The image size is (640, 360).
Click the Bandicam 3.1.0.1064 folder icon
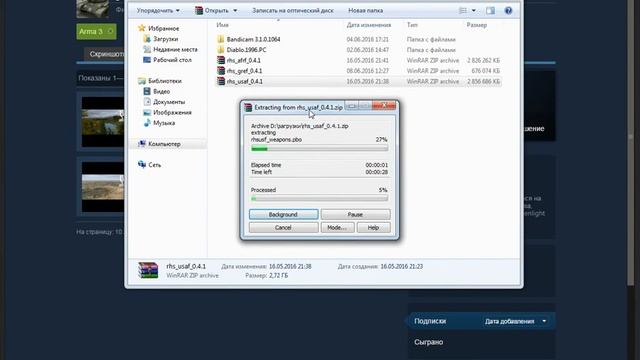[x=221, y=39]
